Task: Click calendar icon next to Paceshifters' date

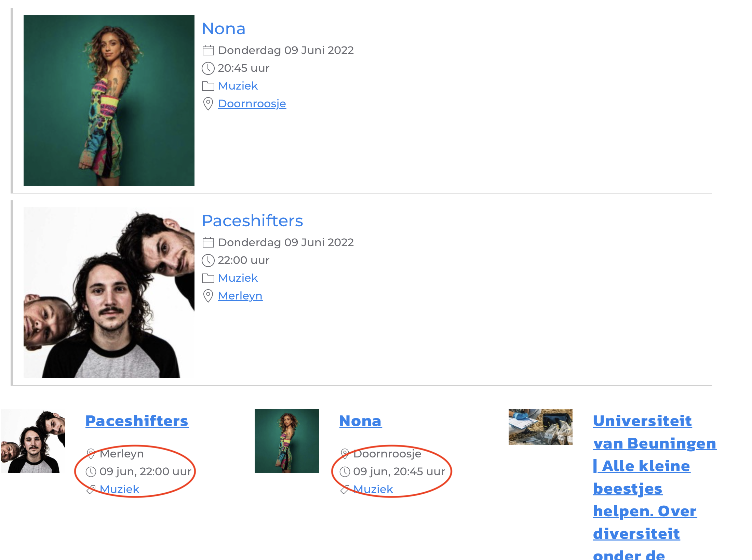Action: (x=208, y=243)
